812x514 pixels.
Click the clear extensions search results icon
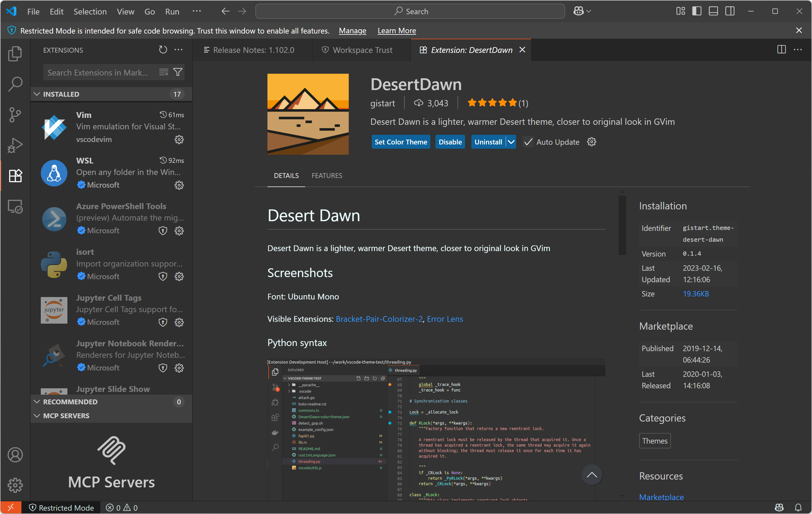163,72
